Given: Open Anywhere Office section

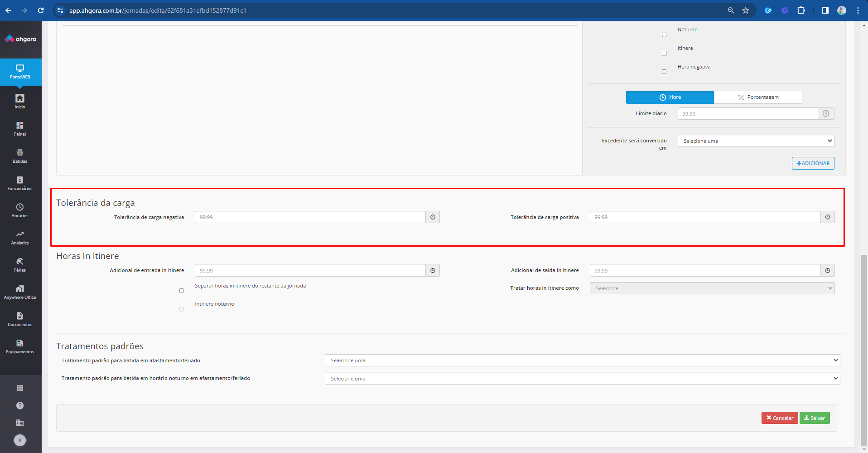Looking at the screenshot, I should pos(20,292).
